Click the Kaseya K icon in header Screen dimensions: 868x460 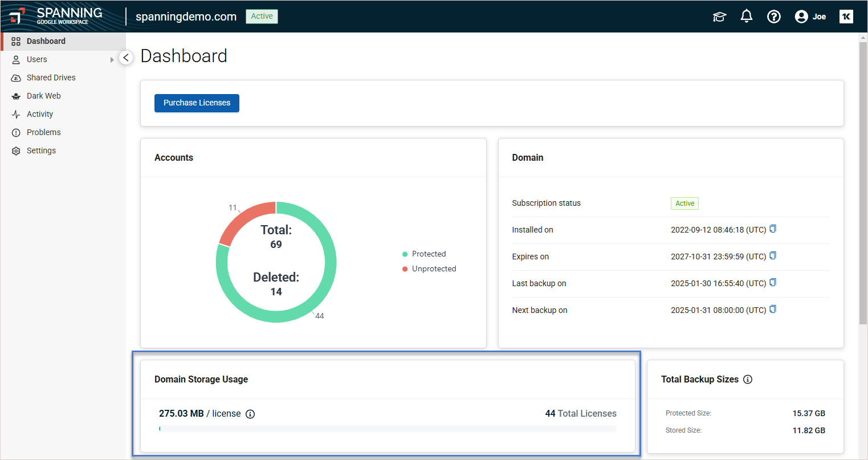tap(846, 17)
